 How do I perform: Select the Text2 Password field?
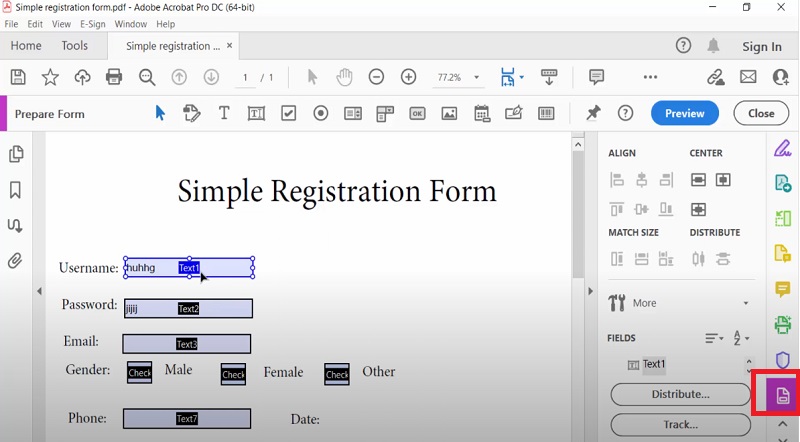click(188, 308)
